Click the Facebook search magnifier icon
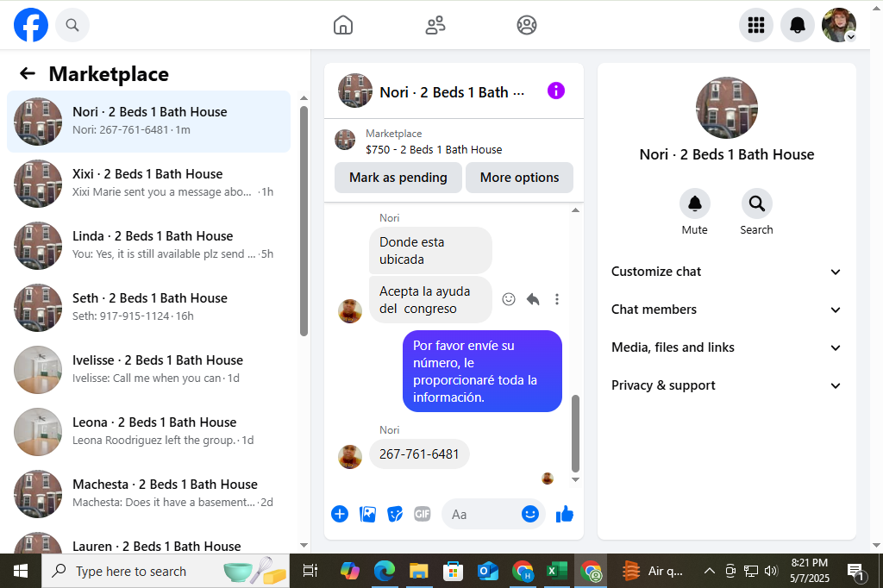Viewport: 883px width, 588px height. point(72,25)
